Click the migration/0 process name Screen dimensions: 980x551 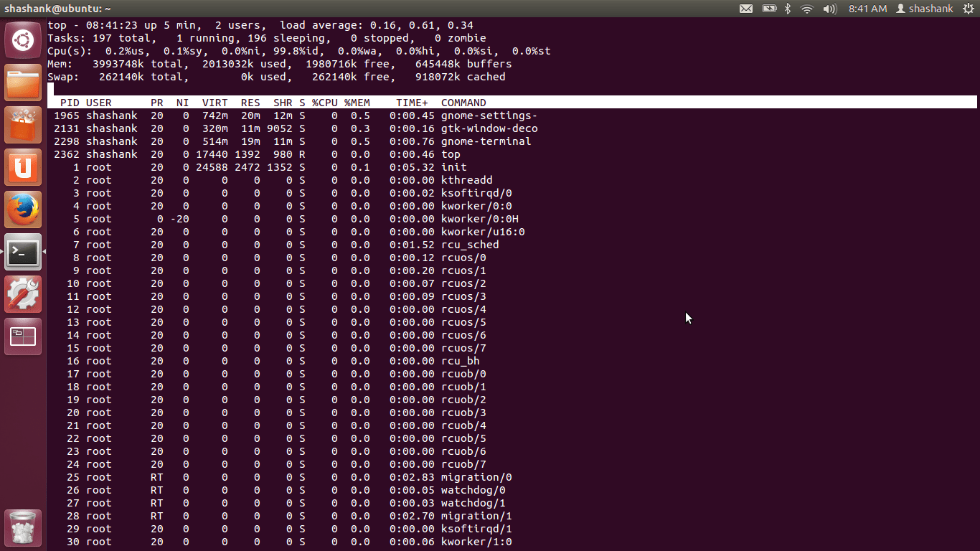tap(476, 477)
